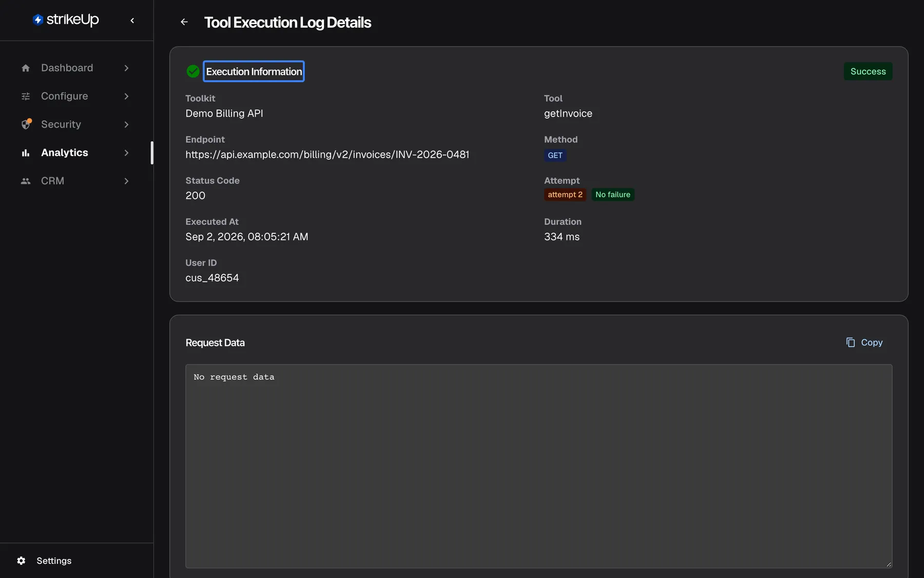Click the Request Data heading
The height and width of the screenshot is (578, 924).
pyautogui.click(x=215, y=343)
